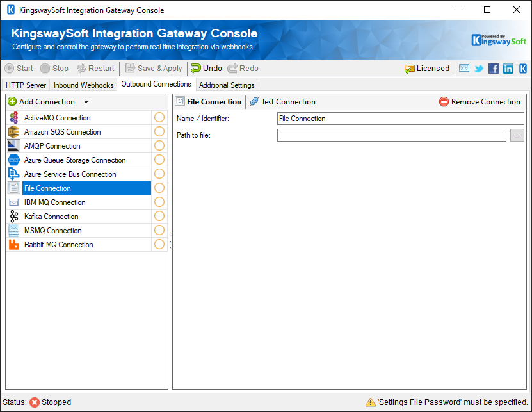Select Rabbit MQ Connection text in list
Image resolution: width=532 pixels, height=412 pixels.
(59, 245)
